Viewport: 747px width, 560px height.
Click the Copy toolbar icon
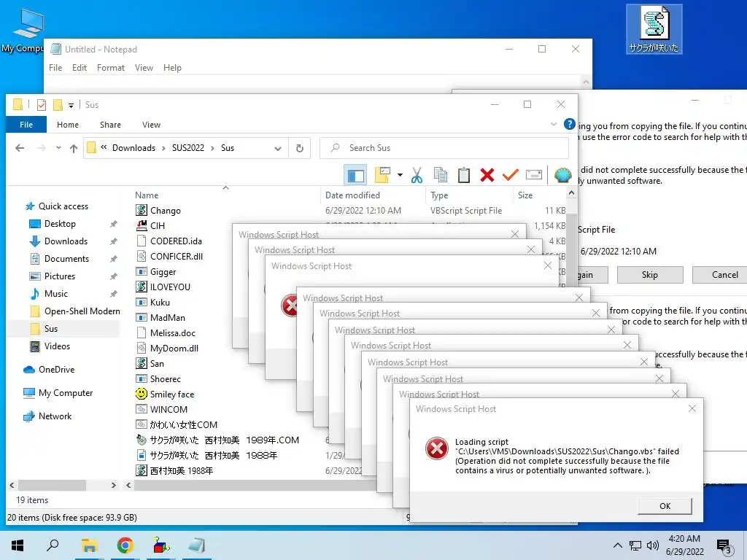pos(440,175)
